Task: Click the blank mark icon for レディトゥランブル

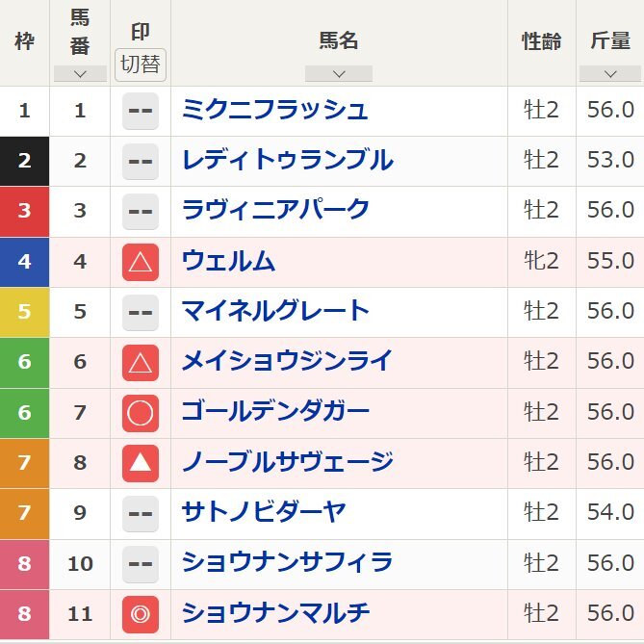Action: (141, 161)
